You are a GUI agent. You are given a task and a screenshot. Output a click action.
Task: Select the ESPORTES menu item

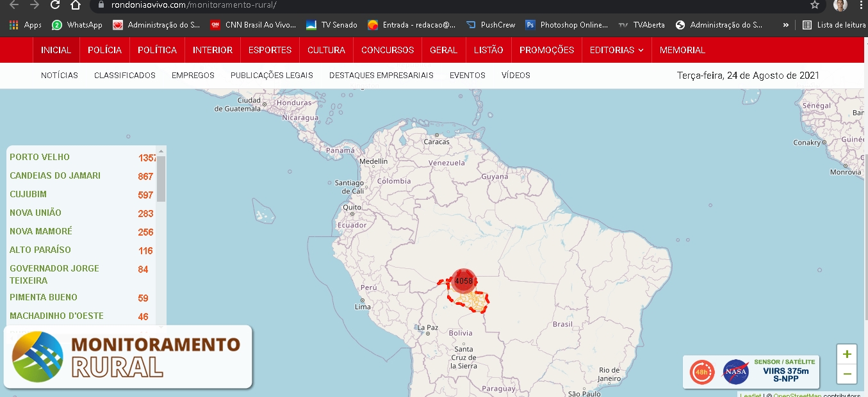[x=270, y=50]
